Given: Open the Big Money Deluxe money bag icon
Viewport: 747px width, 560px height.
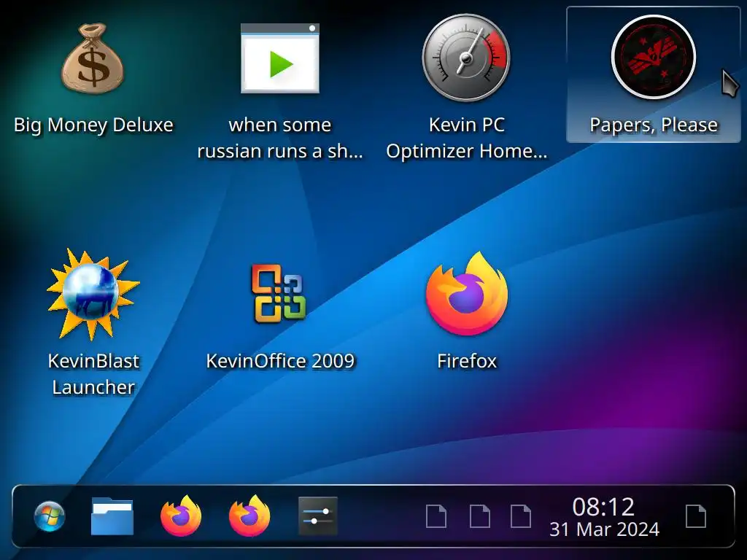Looking at the screenshot, I should (93, 58).
